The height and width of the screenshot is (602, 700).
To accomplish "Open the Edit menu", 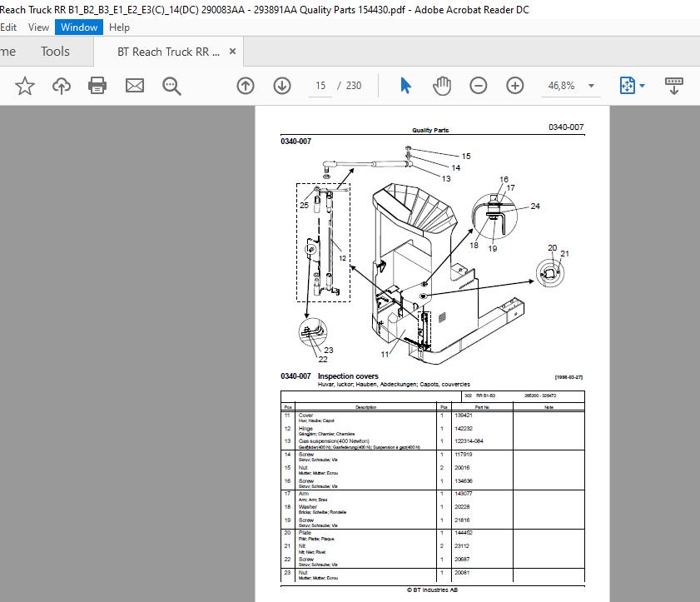I will pyautogui.click(x=8, y=27).
